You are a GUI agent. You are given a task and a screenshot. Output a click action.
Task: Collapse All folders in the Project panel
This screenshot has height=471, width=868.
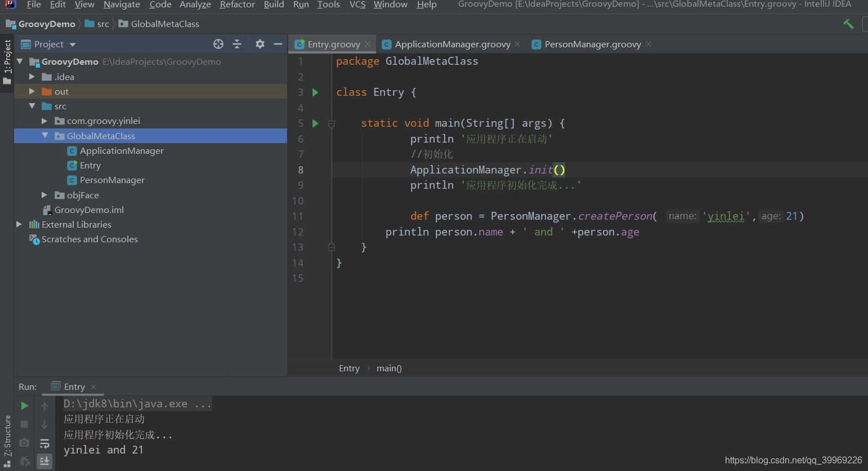(x=238, y=44)
